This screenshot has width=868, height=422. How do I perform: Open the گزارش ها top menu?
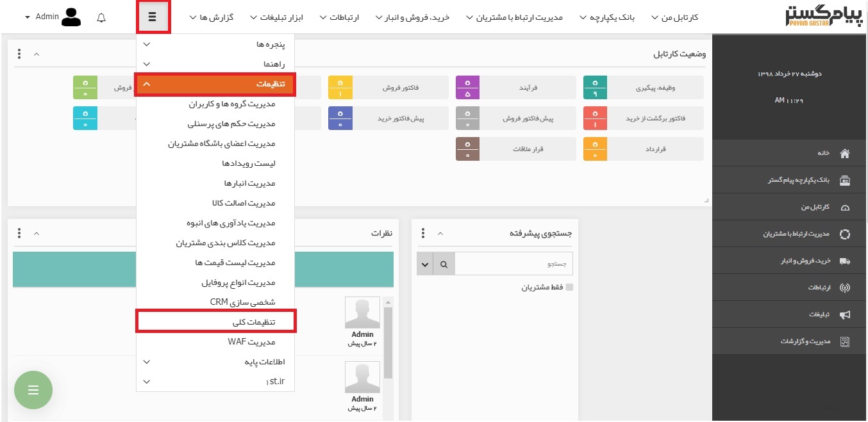(x=212, y=17)
